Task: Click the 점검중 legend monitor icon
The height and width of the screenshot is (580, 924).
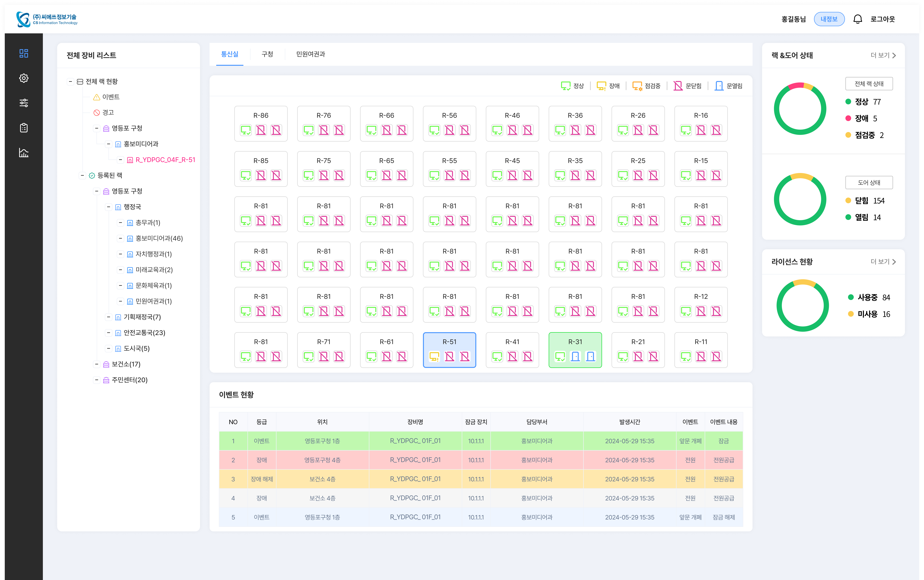Action: [637, 86]
